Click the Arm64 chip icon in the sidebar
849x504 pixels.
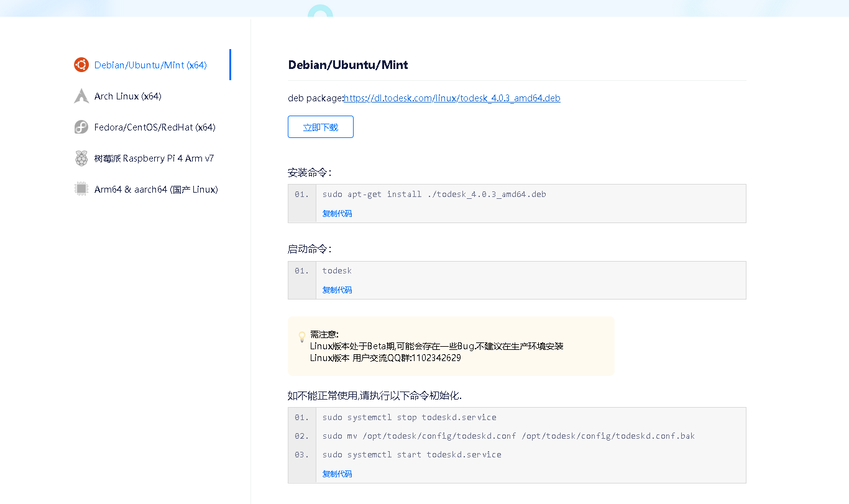[x=81, y=189]
